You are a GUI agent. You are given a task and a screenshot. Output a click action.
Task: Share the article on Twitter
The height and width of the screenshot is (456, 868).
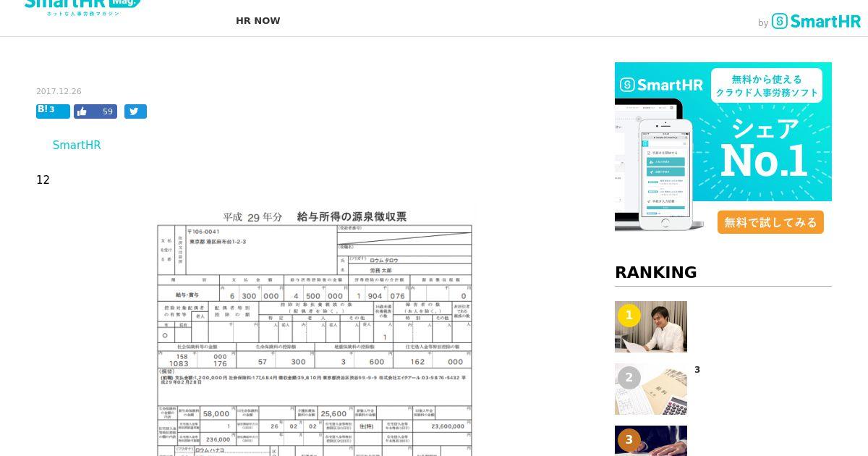pos(135,111)
